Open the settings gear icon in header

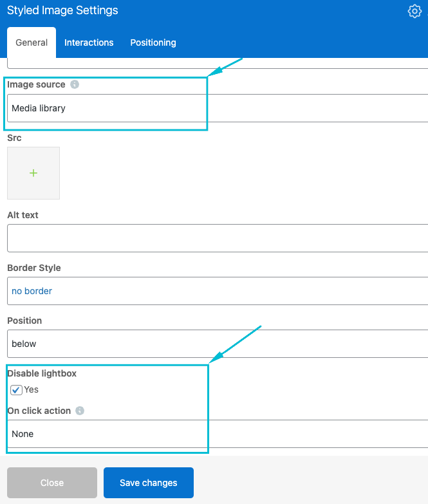pyautogui.click(x=414, y=12)
